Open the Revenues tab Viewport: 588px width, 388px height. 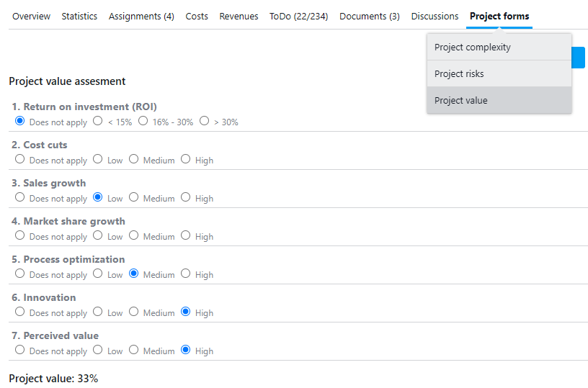[239, 16]
